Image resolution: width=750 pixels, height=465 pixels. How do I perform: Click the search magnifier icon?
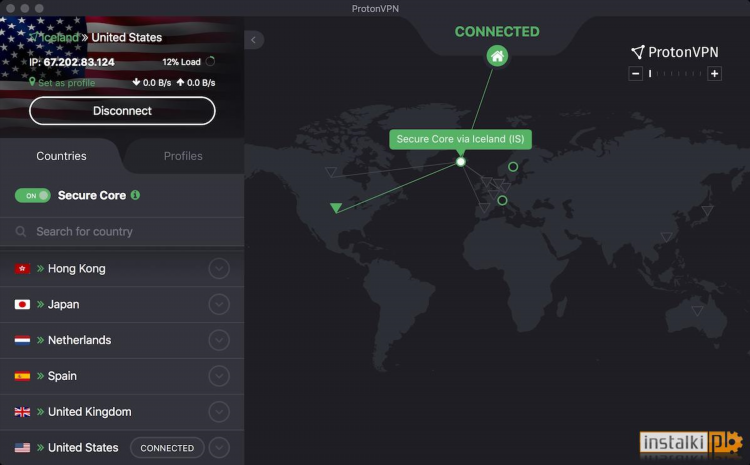[x=21, y=232]
